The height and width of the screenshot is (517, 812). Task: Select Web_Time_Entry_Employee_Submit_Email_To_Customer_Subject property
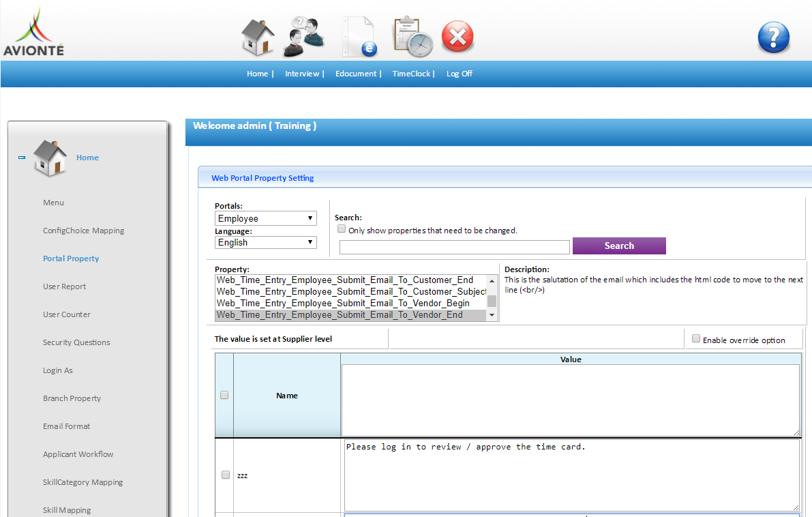tap(350, 292)
